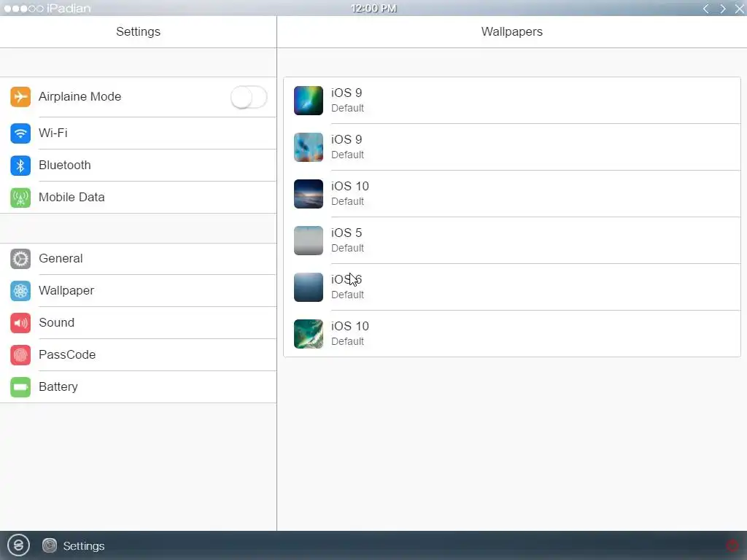Go forward with the right arrow in top bar
Image resolution: width=747 pixels, height=560 pixels.
(x=723, y=9)
